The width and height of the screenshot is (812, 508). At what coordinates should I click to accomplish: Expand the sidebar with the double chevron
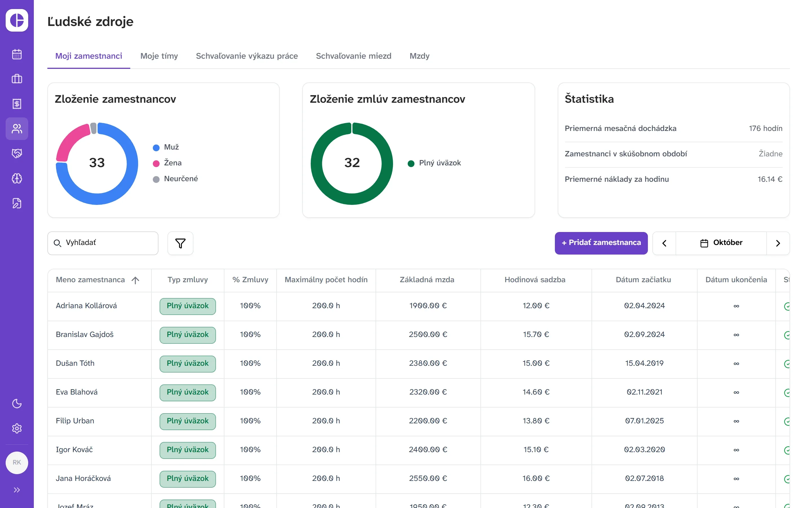click(x=17, y=490)
